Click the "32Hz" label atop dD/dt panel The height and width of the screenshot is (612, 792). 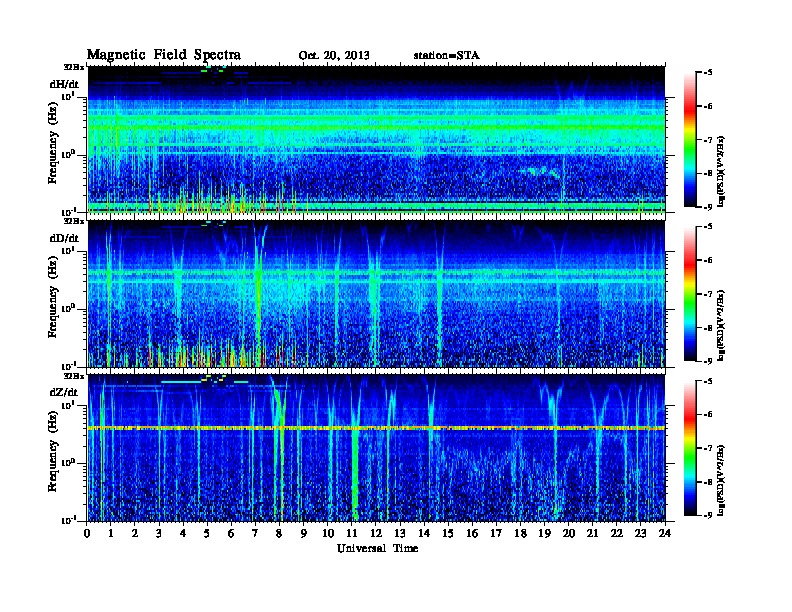tap(73, 221)
